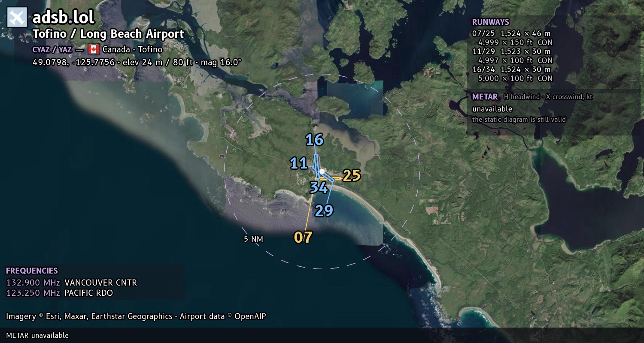
Task: Select the 16/34 1,524 × 30 m row
Action: tap(511, 69)
